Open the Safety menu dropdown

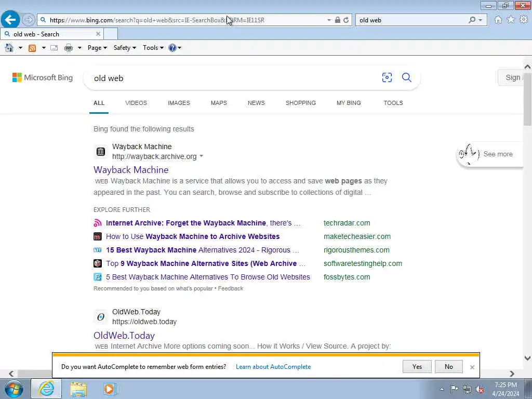pyautogui.click(x=125, y=48)
